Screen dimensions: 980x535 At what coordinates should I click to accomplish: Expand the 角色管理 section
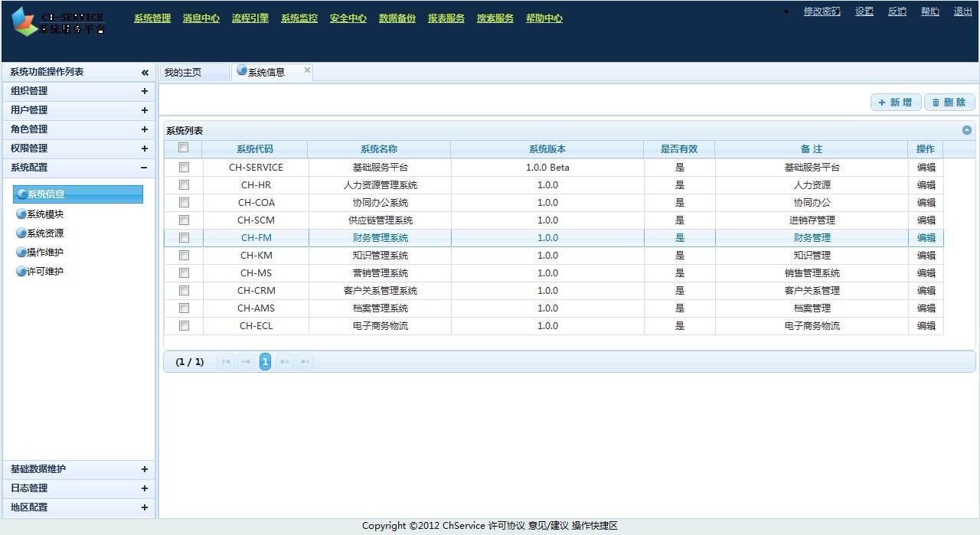pyautogui.click(x=79, y=129)
